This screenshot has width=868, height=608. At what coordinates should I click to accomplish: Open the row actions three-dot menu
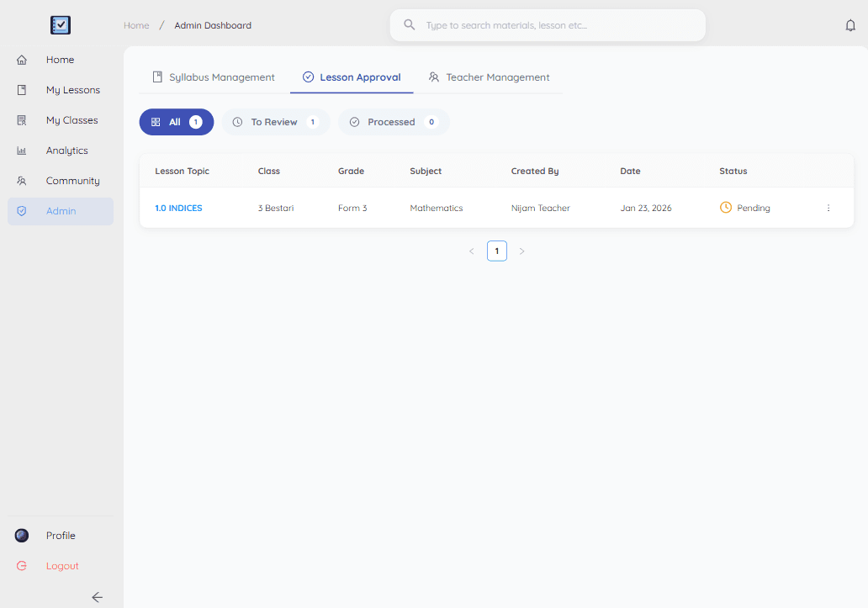click(828, 208)
